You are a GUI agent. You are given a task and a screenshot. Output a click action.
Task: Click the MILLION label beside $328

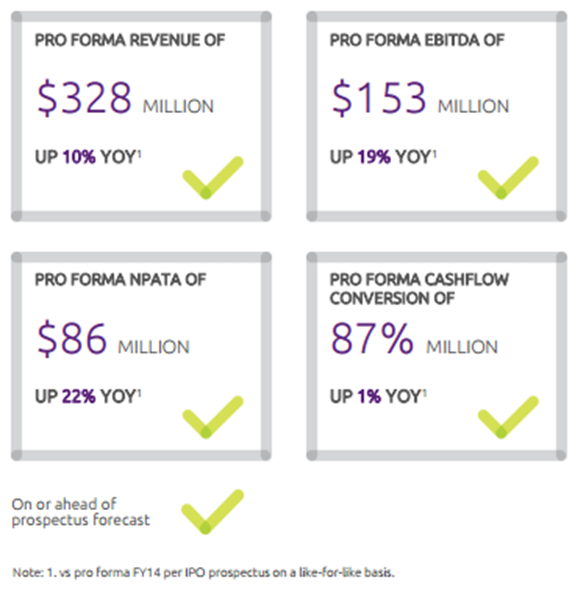coord(178,106)
